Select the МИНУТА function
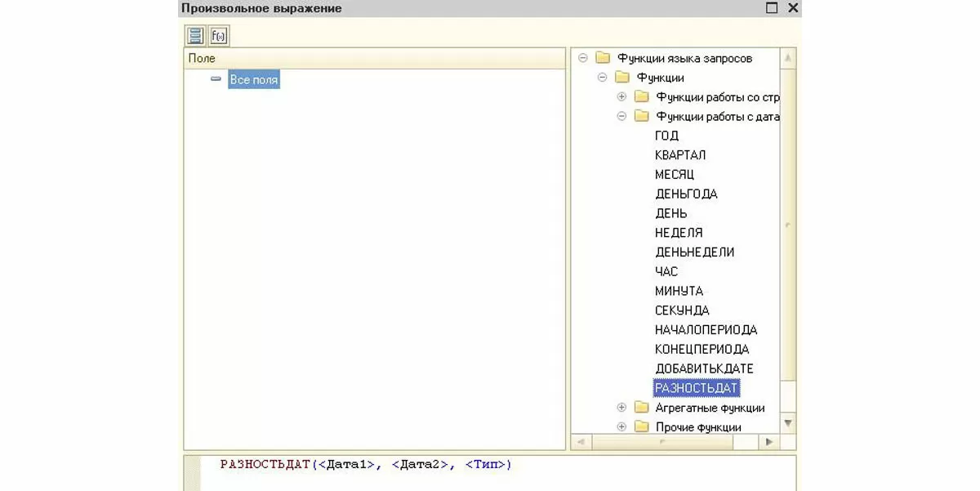Image resolution: width=980 pixels, height=491 pixels. click(x=679, y=291)
